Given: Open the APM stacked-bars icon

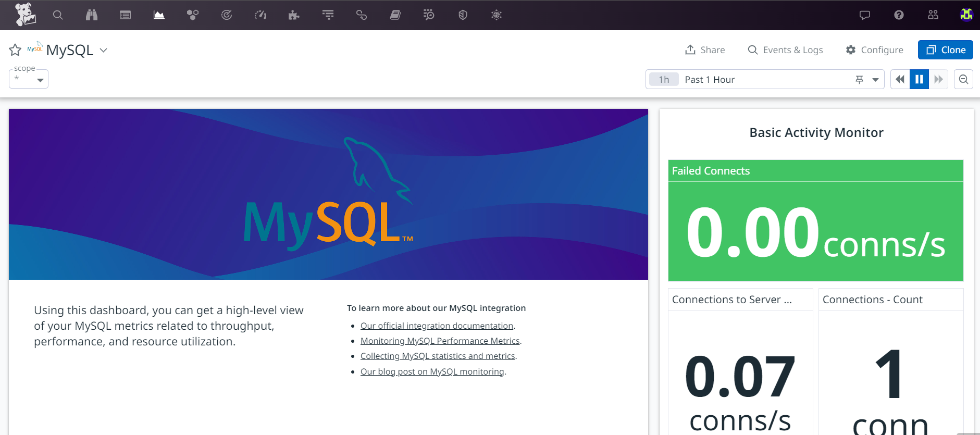Looking at the screenshot, I should (328, 15).
